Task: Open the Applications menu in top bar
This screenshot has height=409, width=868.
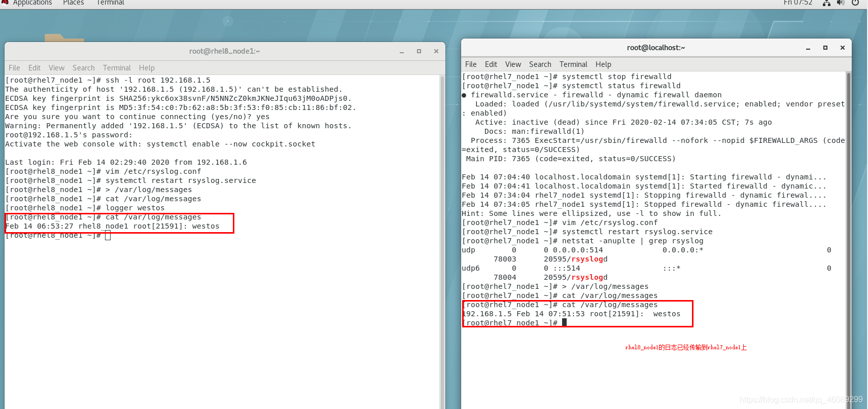Action: tap(32, 3)
